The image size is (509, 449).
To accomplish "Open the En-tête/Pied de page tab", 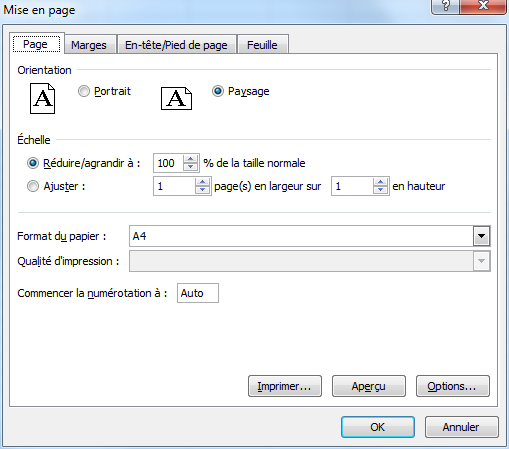I will coord(176,45).
